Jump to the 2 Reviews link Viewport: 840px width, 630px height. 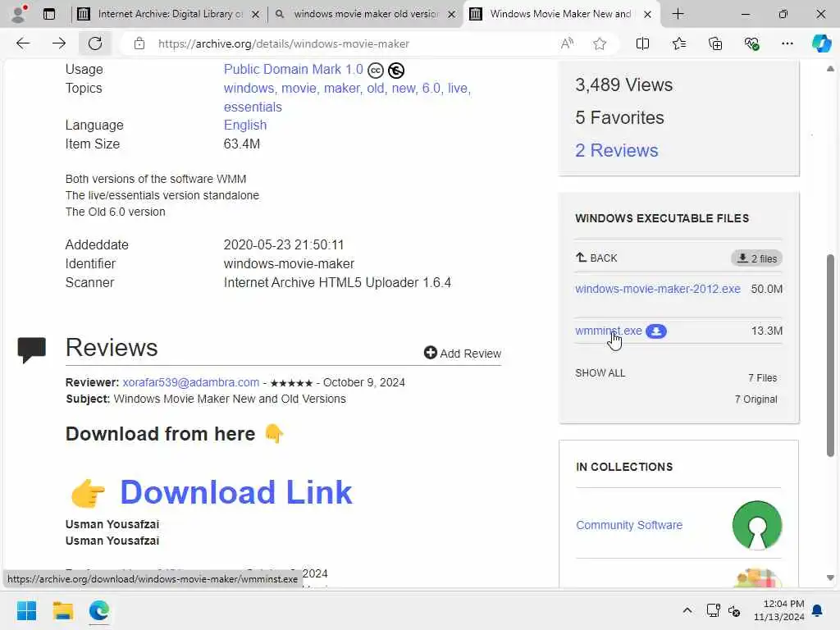pos(617,151)
